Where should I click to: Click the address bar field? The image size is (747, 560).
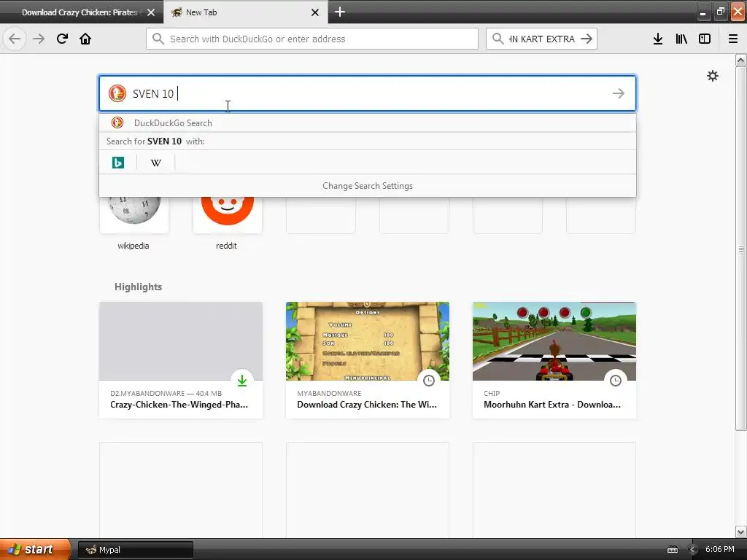[x=312, y=39]
